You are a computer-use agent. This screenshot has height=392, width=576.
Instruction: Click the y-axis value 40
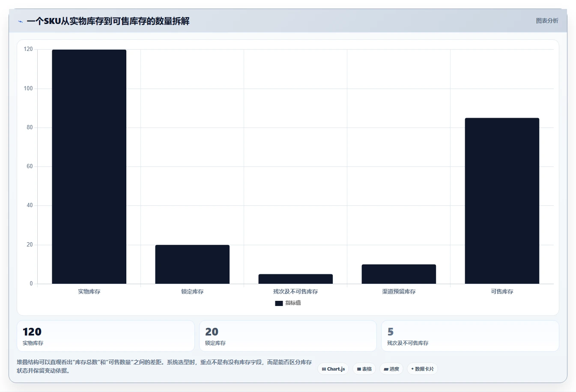[30, 205]
